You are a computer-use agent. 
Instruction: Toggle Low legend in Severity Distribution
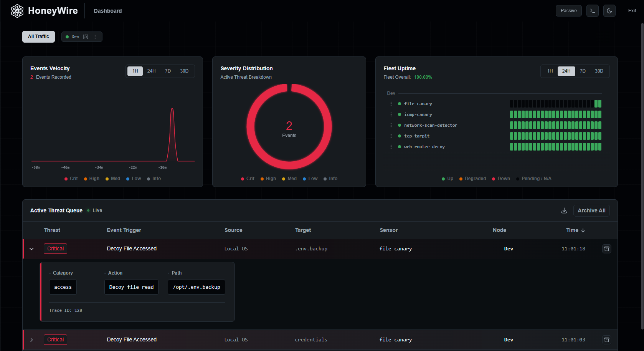(x=310, y=179)
